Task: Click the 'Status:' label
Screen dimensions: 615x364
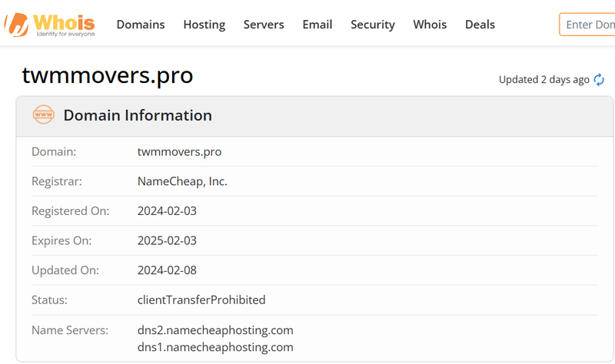Action: [x=49, y=300]
